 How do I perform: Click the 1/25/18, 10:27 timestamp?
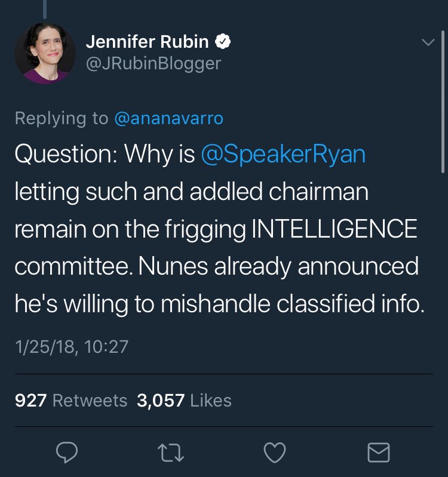[x=71, y=346]
